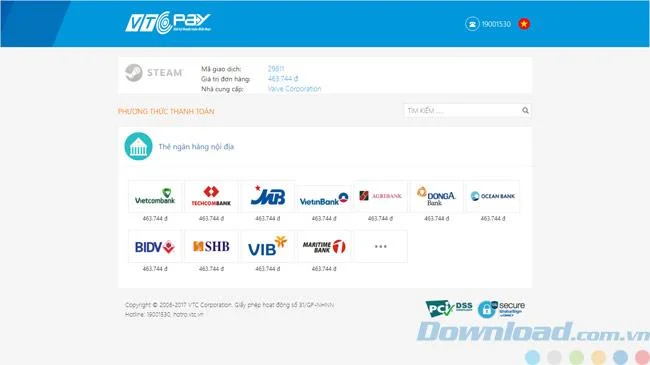Click the PCI DSS badge
This screenshot has height=365, width=650.
click(449, 309)
